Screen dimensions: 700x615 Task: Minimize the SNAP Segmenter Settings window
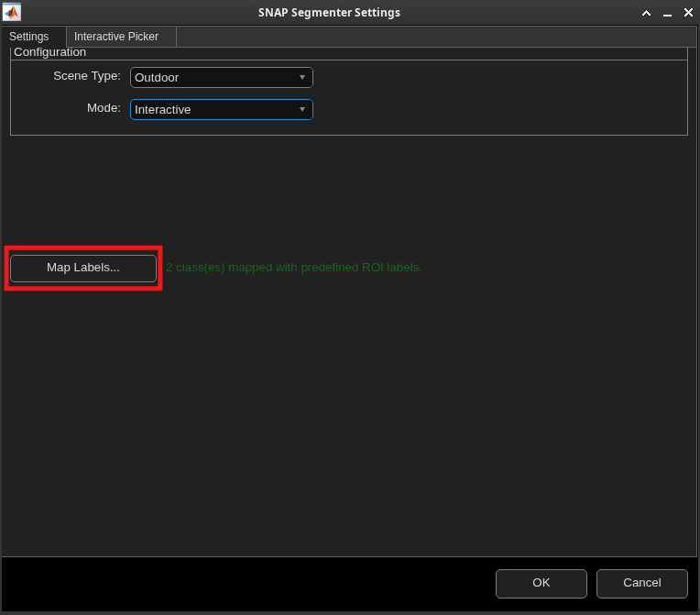667,14
